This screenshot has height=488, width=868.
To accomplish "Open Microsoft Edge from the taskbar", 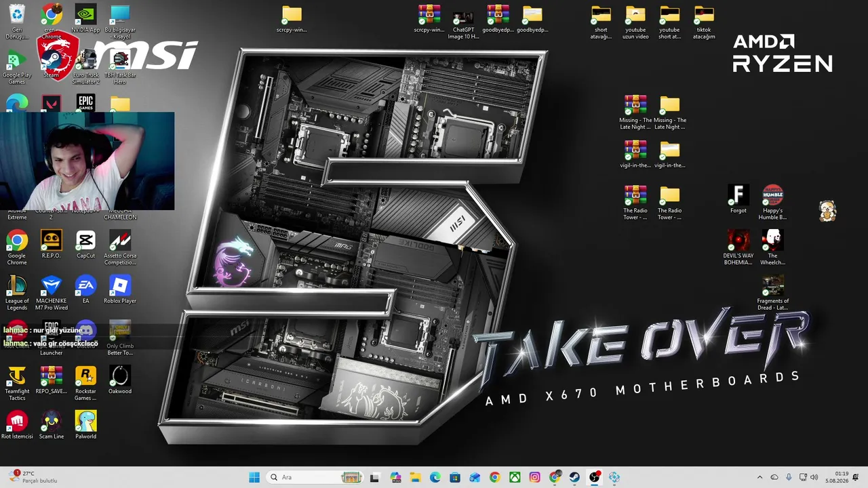I will [x=435, y=477].
